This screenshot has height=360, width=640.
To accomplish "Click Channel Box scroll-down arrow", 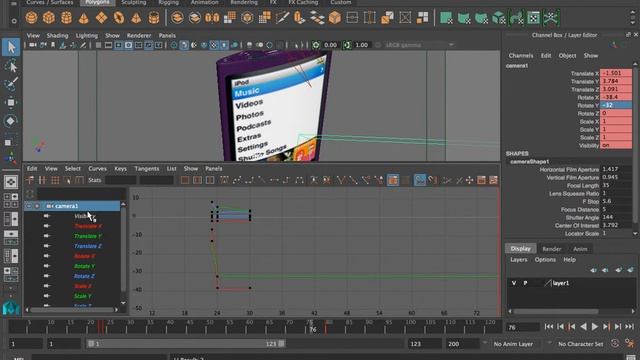I will 635,233.
